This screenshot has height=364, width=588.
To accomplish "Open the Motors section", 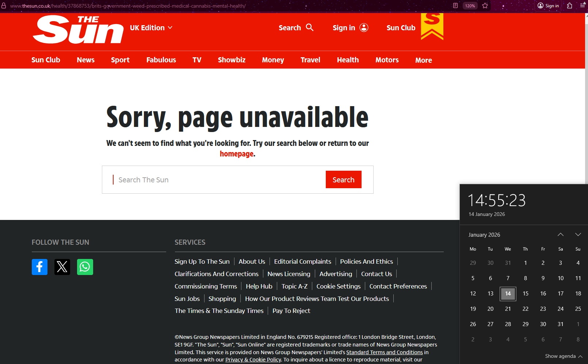I will tap(387, 60).
